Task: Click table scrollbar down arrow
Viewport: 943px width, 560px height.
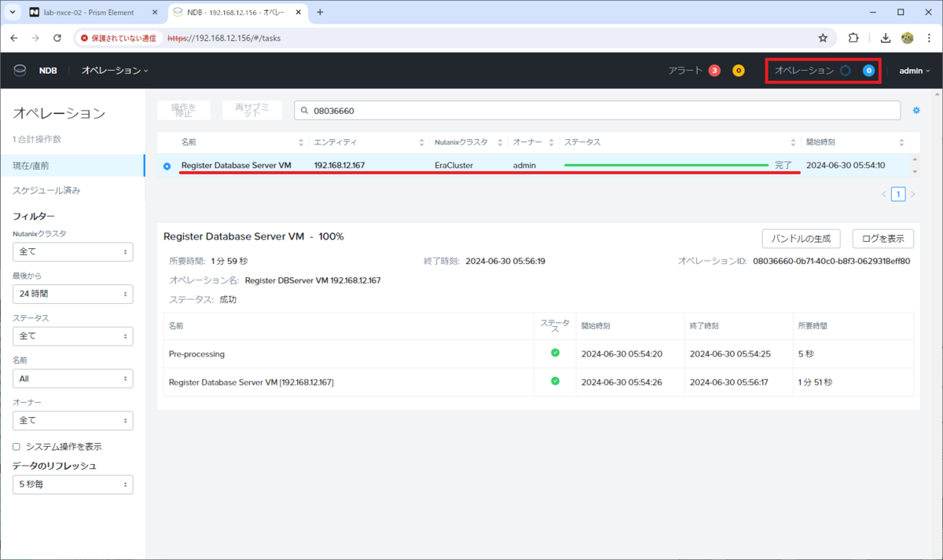Action: click(914, 170)
